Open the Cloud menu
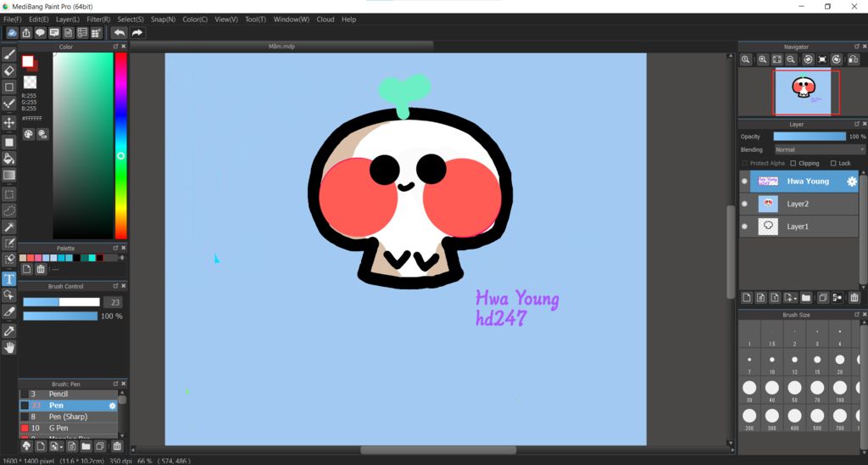 click(325, 20)
